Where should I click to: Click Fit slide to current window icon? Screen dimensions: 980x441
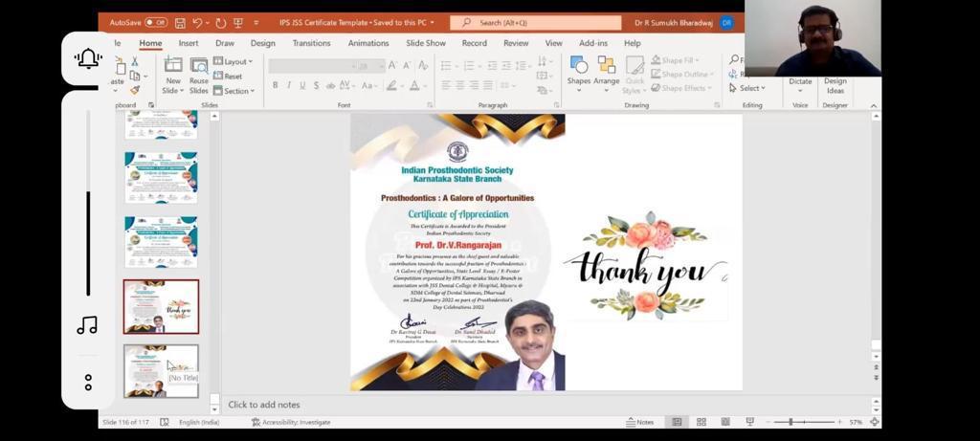coord(874,422)
